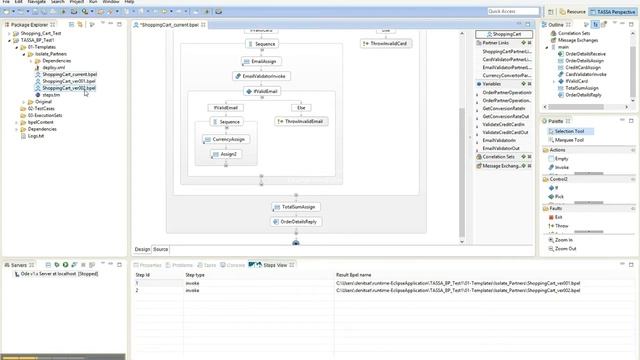This screenshot has height=360, width=640.
Task: Switch to Resource perspective
Action: [x=572, y=12]
